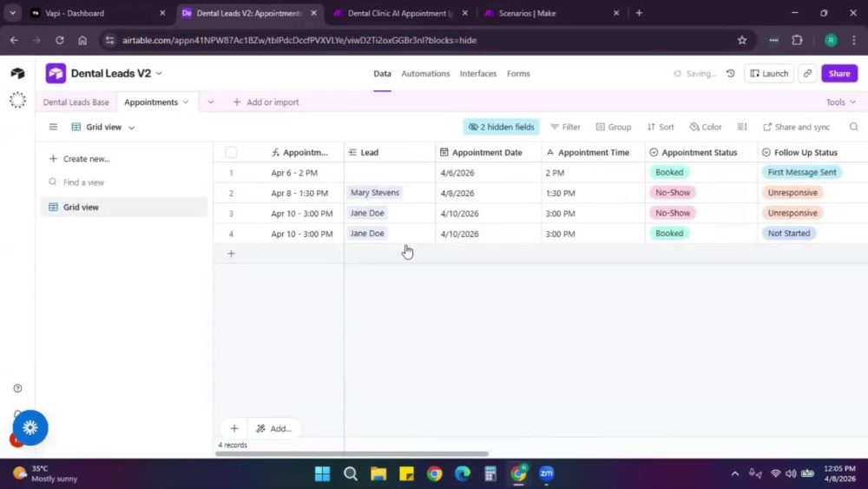This screenshot has width=868, height=489.
Task: Open Calculator from the taskbar
Action: coord(490,473)
